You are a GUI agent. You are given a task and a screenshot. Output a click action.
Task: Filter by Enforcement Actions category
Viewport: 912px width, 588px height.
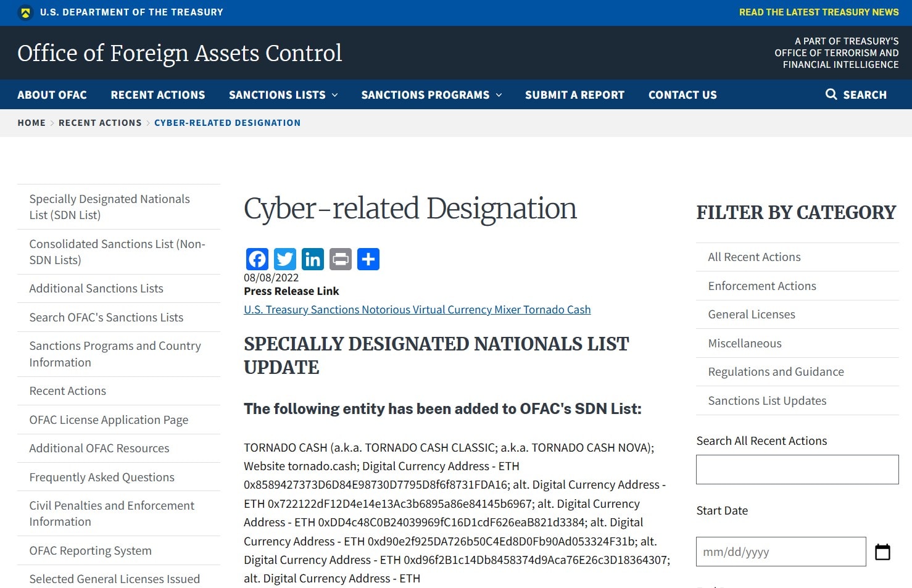[x=761, y=286]
